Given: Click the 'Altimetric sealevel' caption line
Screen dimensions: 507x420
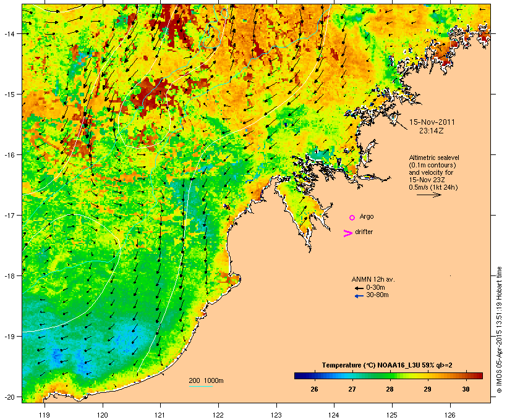Looking at the screenshot, I should click(434, 157).
